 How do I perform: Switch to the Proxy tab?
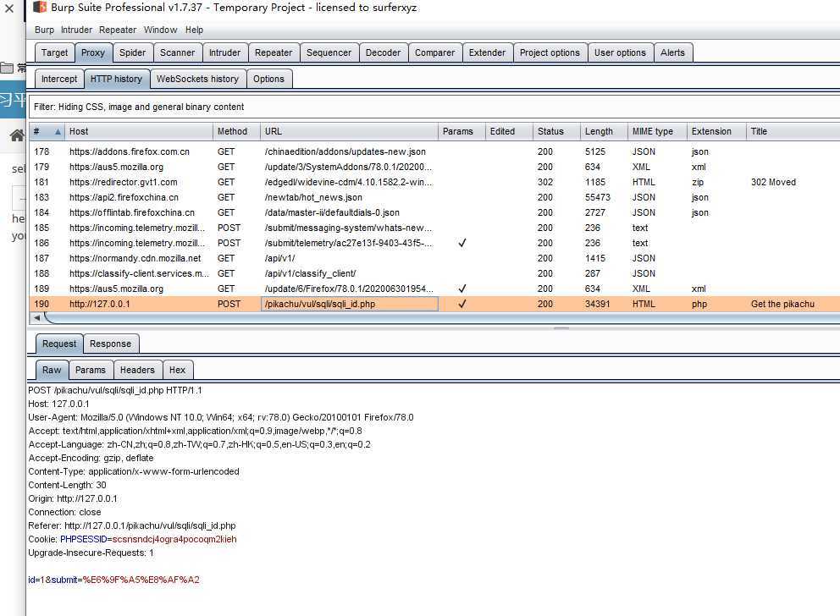tap(93, 52)
